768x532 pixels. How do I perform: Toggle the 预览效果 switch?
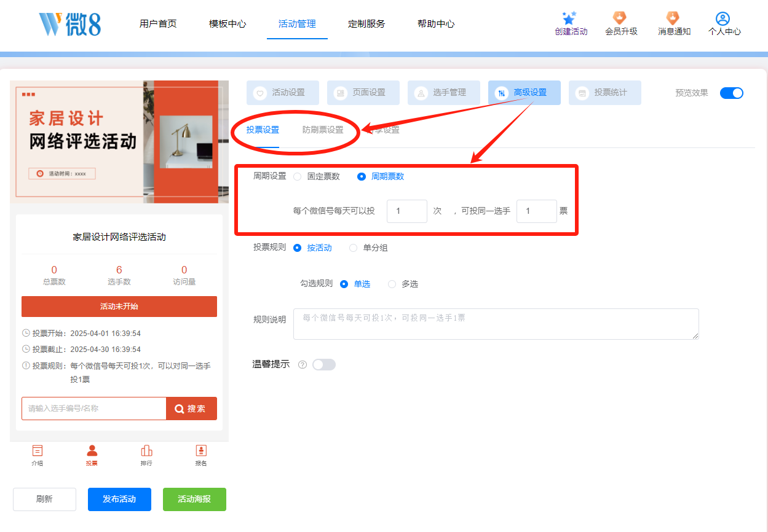(732, 93)
